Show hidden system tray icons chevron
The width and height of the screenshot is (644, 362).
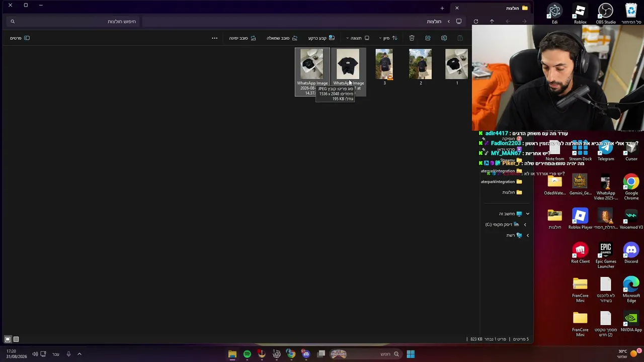pyautogui.click(x=79, y=354)
